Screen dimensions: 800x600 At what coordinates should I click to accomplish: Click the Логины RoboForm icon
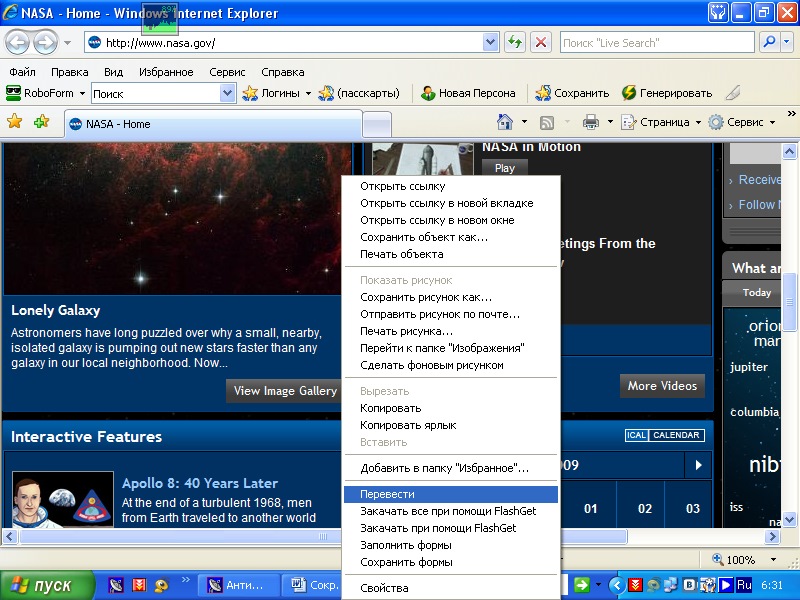tap(250, 93)
